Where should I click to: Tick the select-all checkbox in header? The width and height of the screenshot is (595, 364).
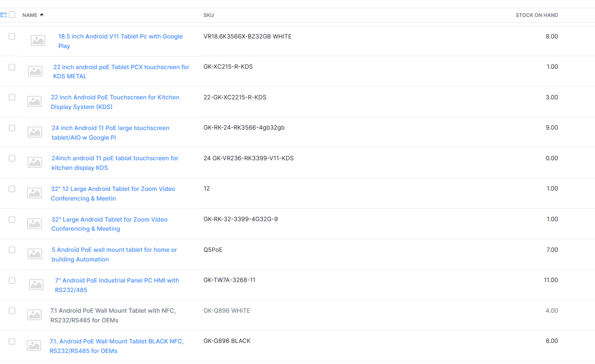tap(12, 15)
